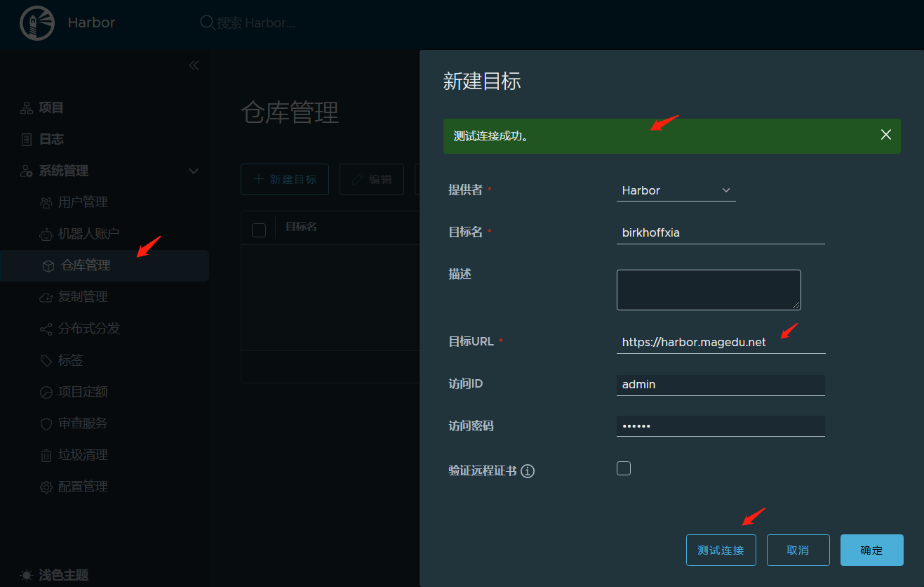This screenshot has height=587, width=924.
Task: Dismiss the 测试连接成功 success alert
Action: click(x=886, y=135)
